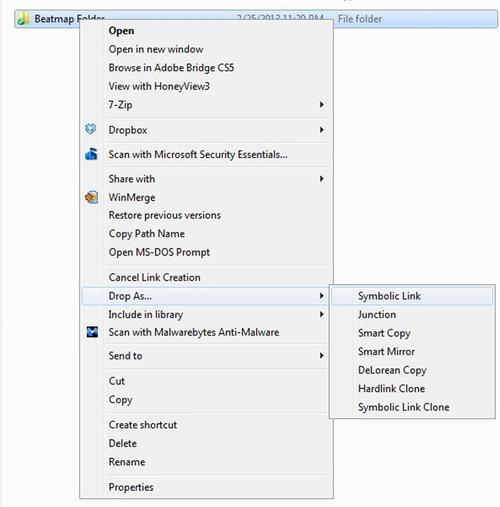
Task: Expand the Share with submenu arrow
Action: pos(321,179)
